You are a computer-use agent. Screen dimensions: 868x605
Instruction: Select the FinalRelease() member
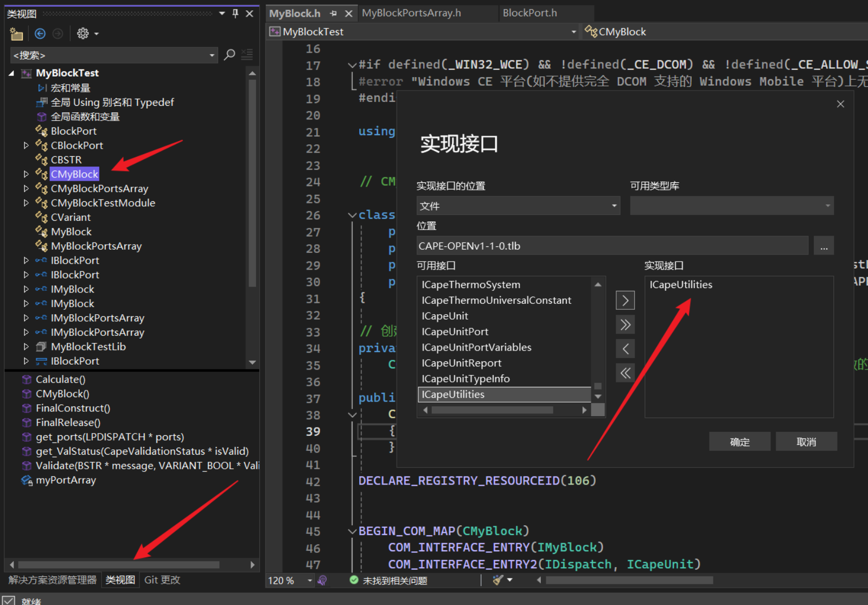68,422
